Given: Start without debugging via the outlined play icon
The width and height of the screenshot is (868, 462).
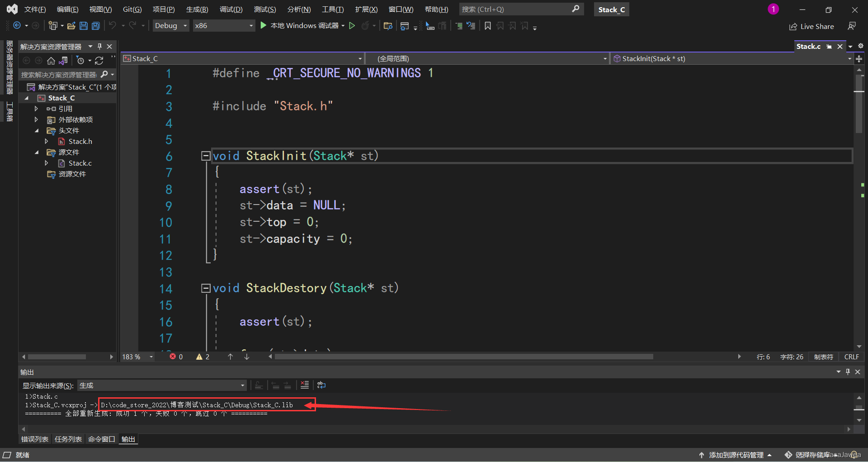Looking at the screenshot, I should [x=352, y=26].
